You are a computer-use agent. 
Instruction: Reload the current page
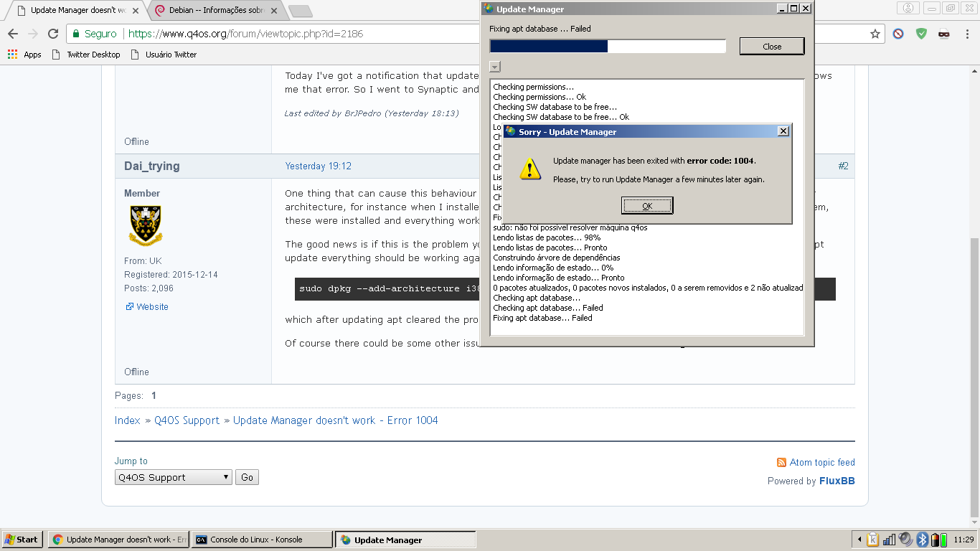pos(53,34)
